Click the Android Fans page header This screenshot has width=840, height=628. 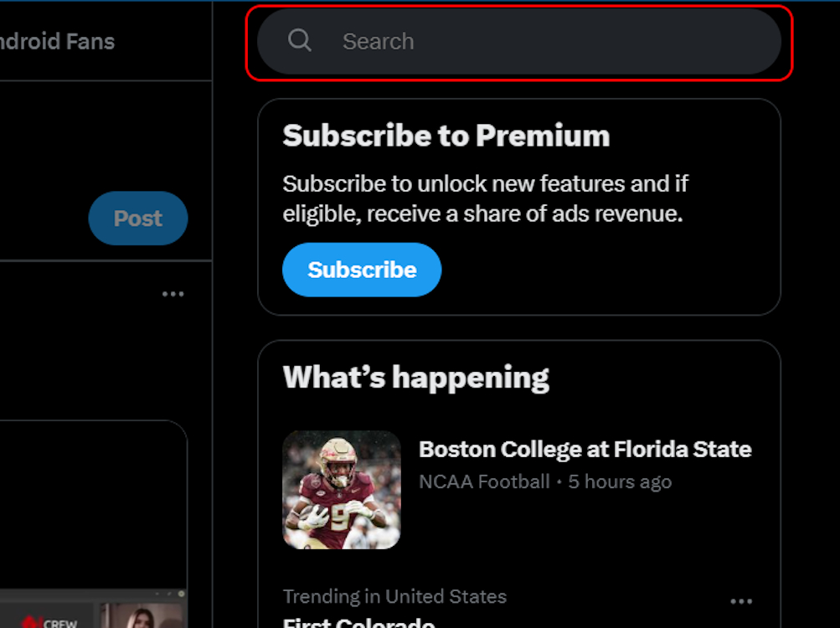click(x=57, y=40)
